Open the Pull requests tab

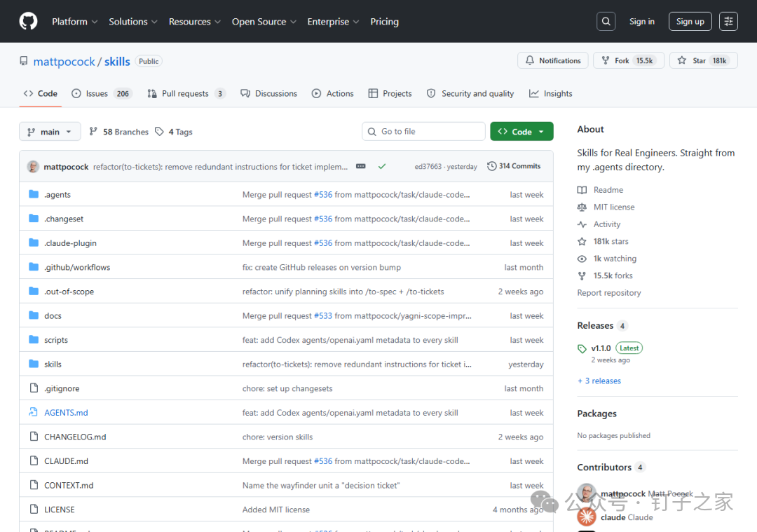(186, 94)
